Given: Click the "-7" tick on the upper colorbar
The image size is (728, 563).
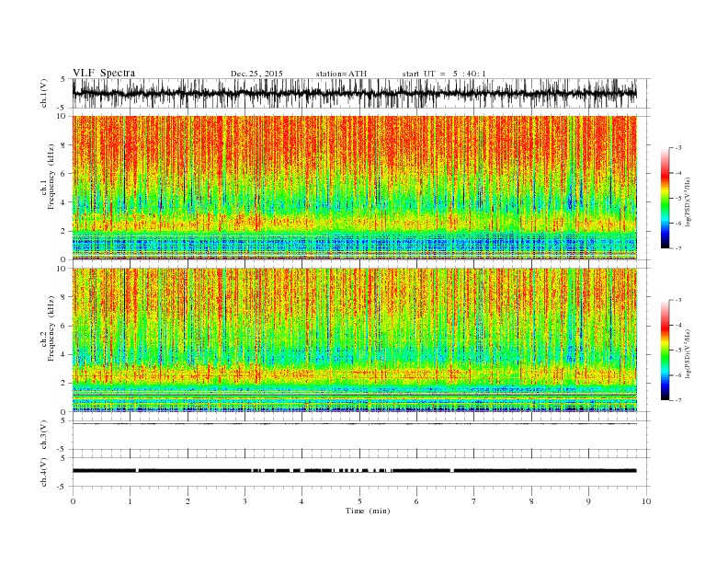Looking at the screenshot, I should pyautogui.click(x=677, y=248).
